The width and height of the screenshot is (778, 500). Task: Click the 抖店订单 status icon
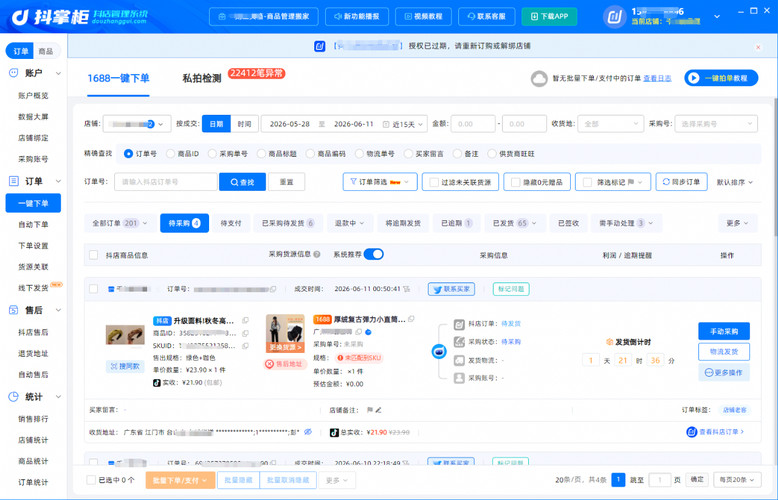(x=459, y=324)
